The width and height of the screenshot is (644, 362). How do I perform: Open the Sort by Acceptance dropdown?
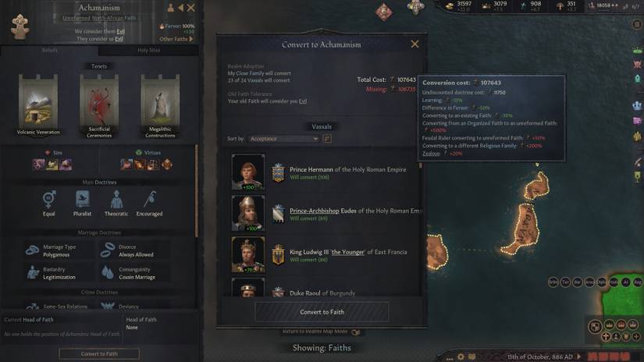tap(284, 139)
